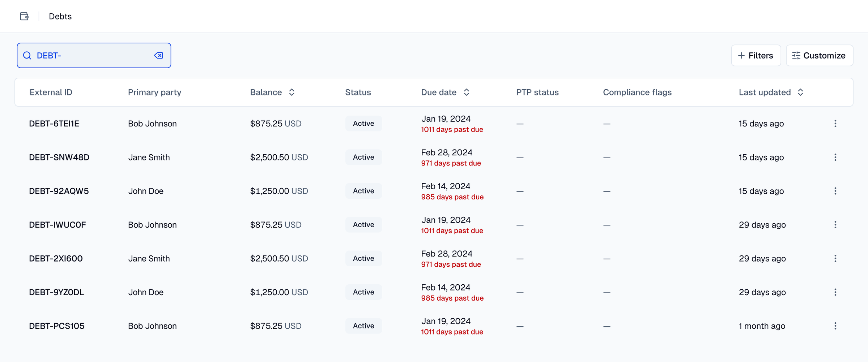Viewport: 868px width, 362px height.
Task: Click the wallet icon beside Debts
Action: 24,16
